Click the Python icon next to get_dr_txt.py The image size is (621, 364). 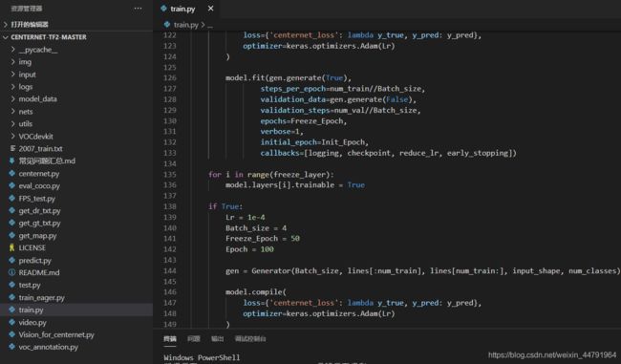(x=11, y=210)
